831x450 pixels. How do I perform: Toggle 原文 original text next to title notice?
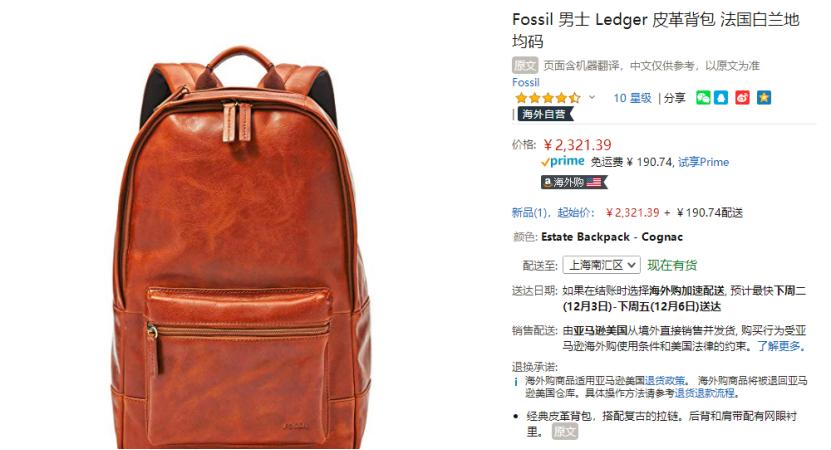[525, 65]
